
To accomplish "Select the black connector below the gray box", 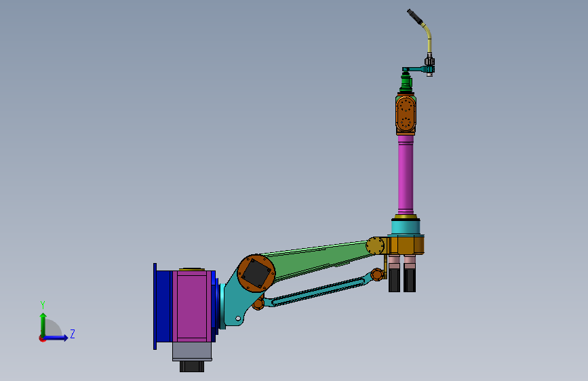I will [x=192, y=366].
